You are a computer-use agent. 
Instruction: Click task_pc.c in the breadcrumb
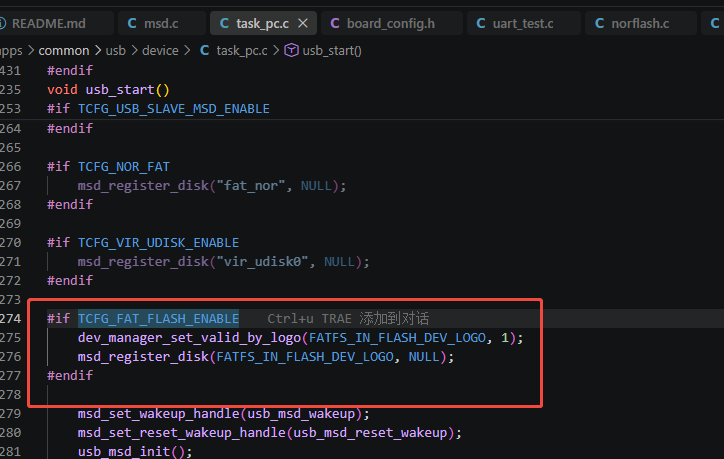(x=242, y=50)
